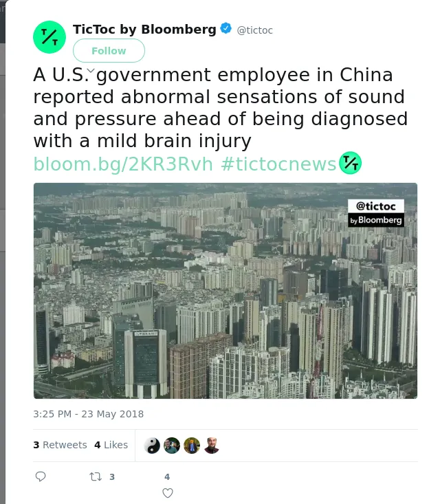Follow TicToc by Bloomberg
The height and width of the screenshot is (504, 440).
(109, 50)
